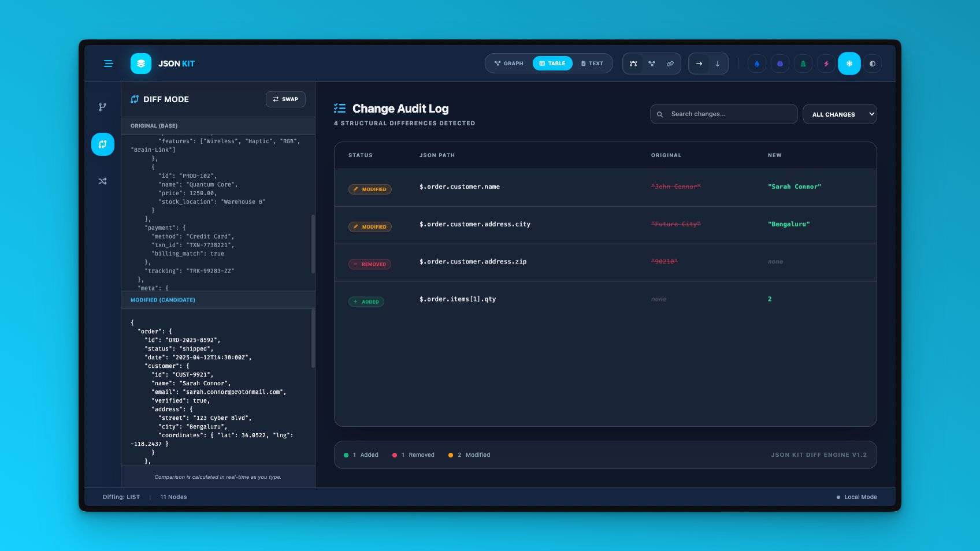Open the active diff mode sidebar icon
Screen dimensions: 980x551
click(x=102, y=144)
